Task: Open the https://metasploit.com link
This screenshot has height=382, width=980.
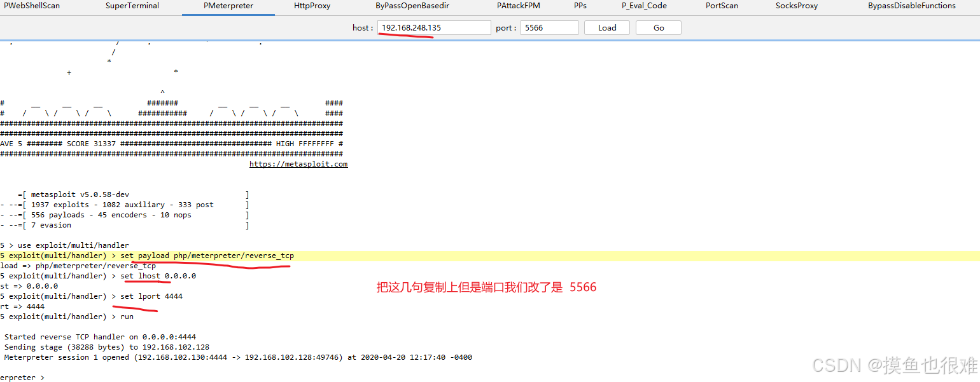Action: point(298,164)
